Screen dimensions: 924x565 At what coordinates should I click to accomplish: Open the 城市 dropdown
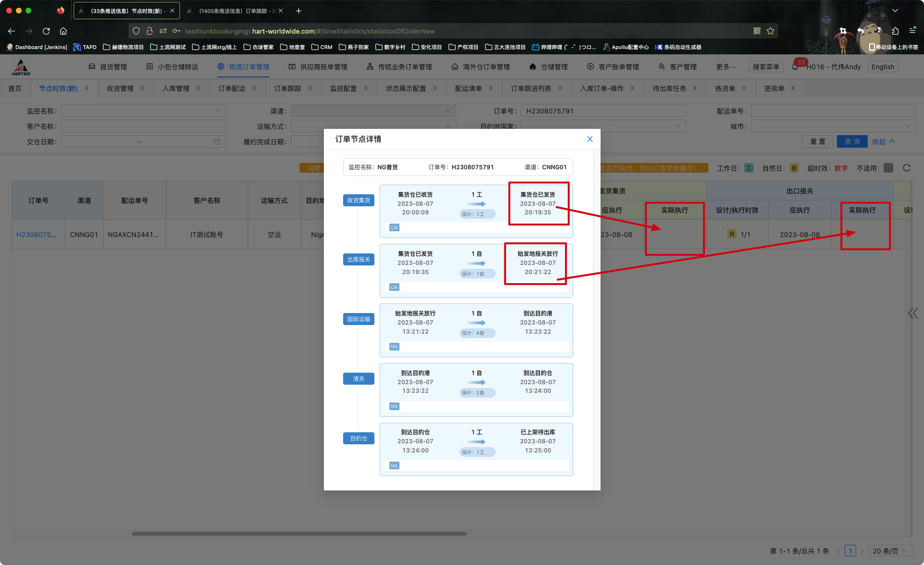(833, 126)
